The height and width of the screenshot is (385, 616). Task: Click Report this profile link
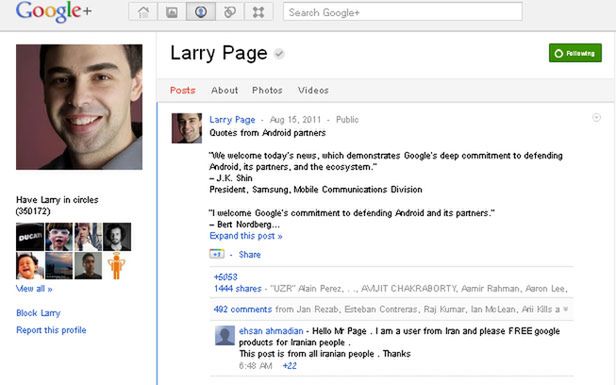point(51,330)
